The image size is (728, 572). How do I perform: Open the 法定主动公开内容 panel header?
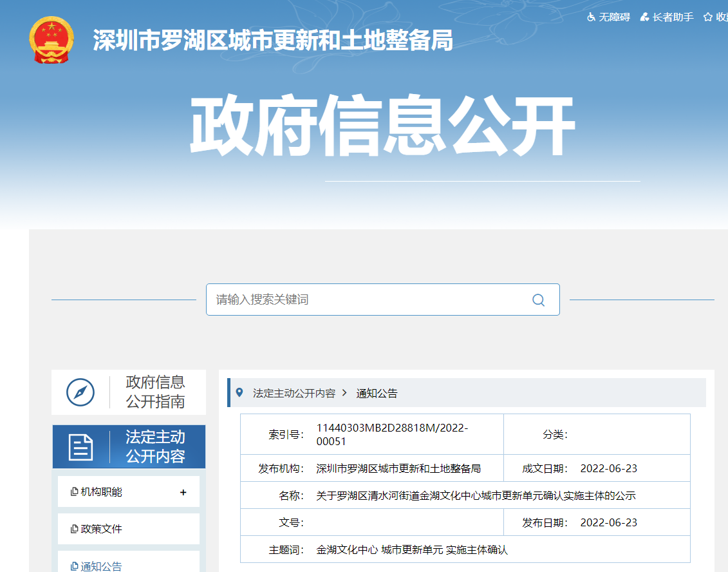pos(155,446)
